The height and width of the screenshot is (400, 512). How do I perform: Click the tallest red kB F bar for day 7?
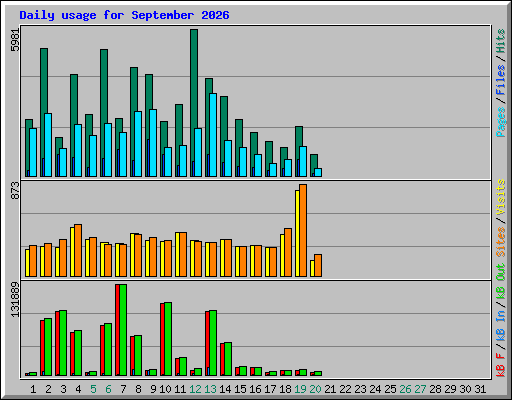click(117, 330)
